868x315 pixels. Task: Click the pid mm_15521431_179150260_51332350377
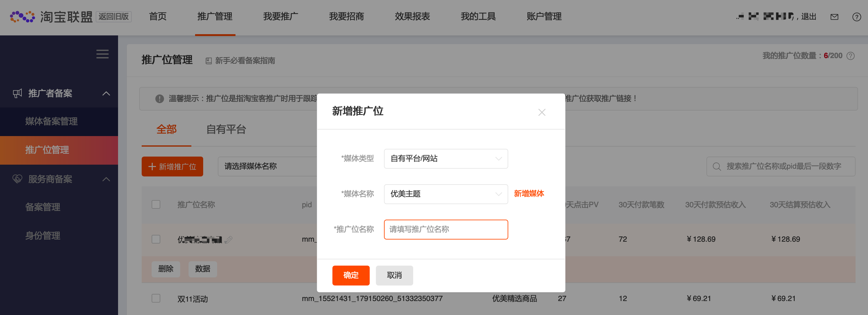point(372,299)
